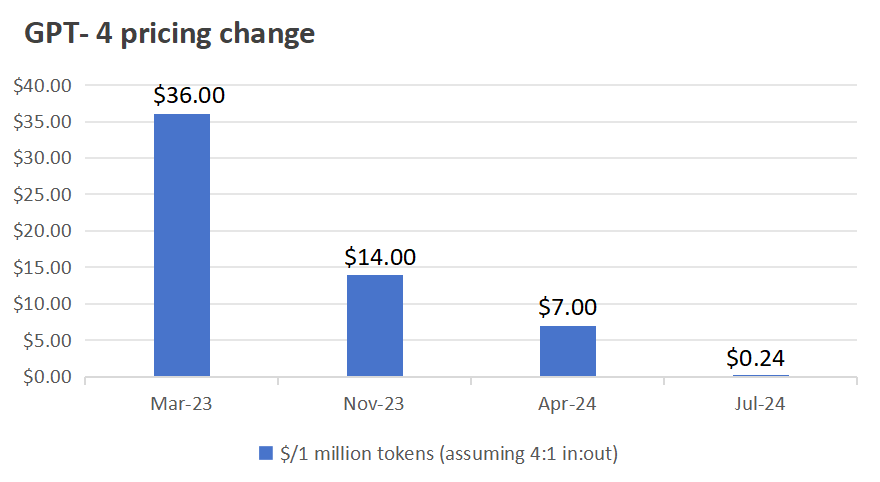Click the $20.00 y-axis label
This screenshot has width=880, height=482.
[43, 231]
